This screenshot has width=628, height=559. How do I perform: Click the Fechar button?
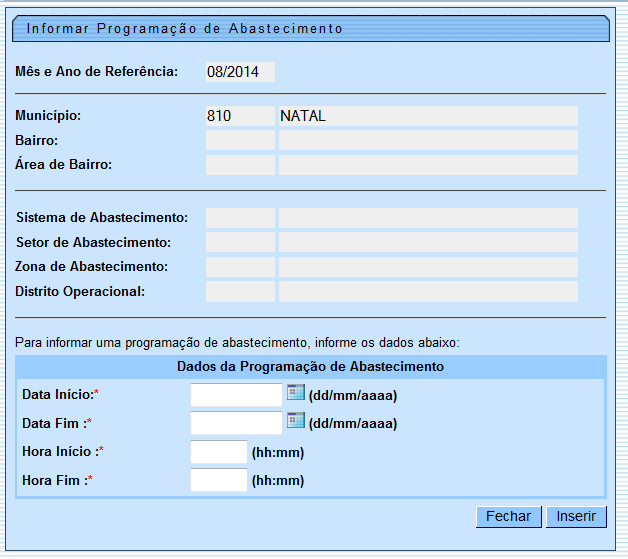pyautogui.click(x=509, y=517)
